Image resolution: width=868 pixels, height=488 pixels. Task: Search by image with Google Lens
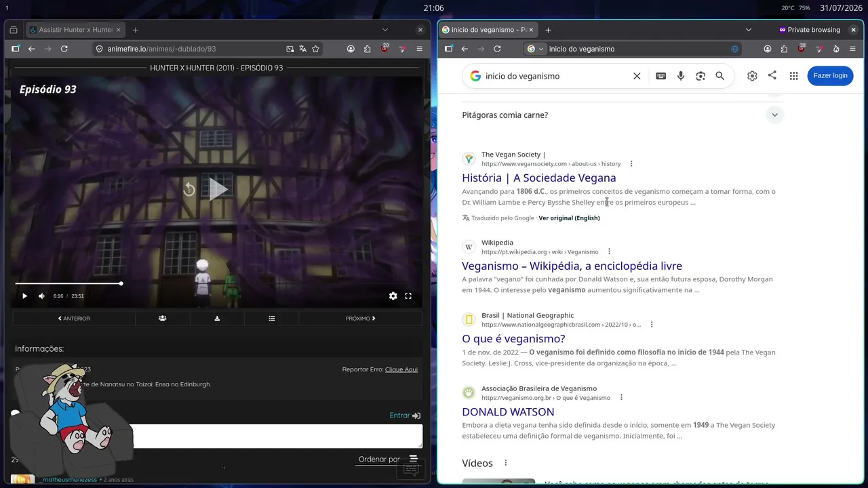point(701,76)
